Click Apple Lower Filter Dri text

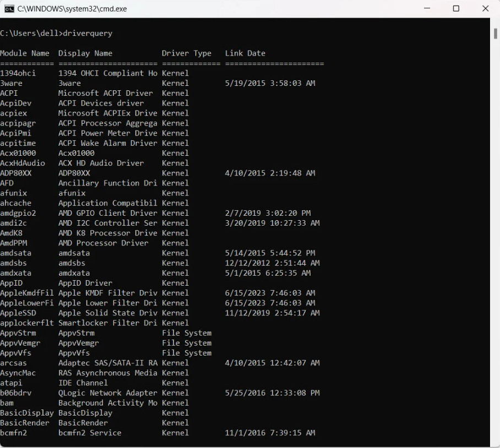[x=108, y=303]
